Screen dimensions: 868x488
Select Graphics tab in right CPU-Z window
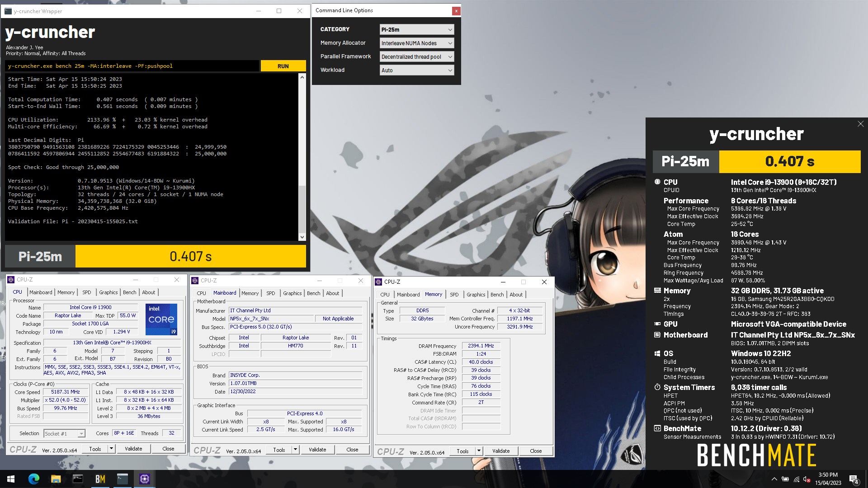point(476,295)
